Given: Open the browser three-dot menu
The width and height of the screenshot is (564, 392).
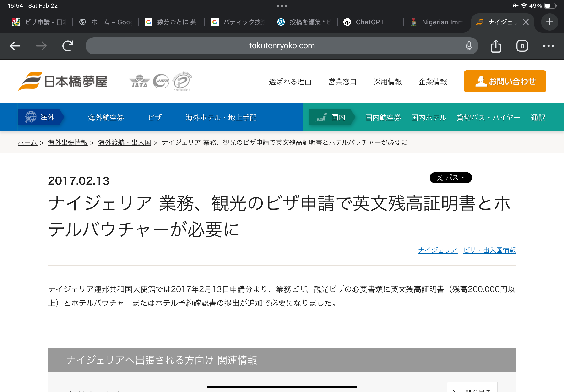Looking at the screenshot, I should (548, 46).
